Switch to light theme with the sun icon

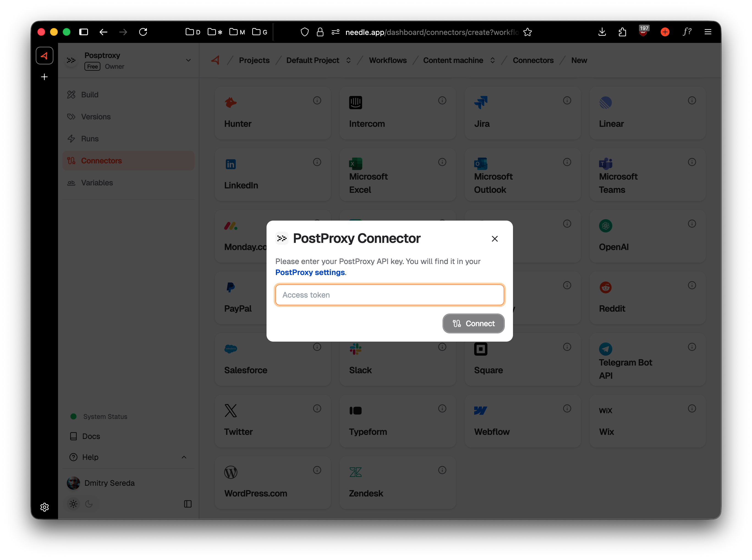tap(73, 504)
